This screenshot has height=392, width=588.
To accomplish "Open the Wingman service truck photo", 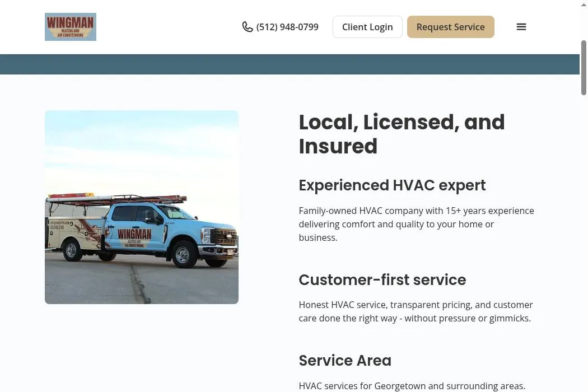I will click(x=142, y=207).
